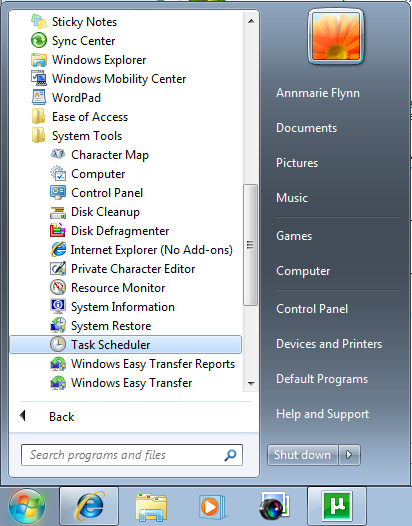
Task: Click the Disk Cleanup icon
Action: (x=58, y=212)
